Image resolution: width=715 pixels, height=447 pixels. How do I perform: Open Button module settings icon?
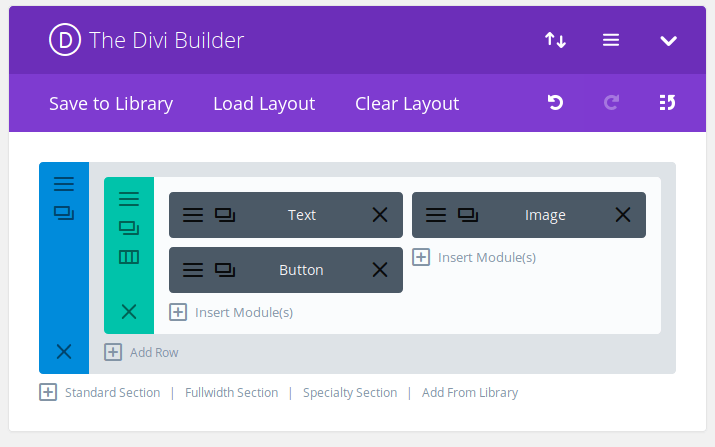193,270
